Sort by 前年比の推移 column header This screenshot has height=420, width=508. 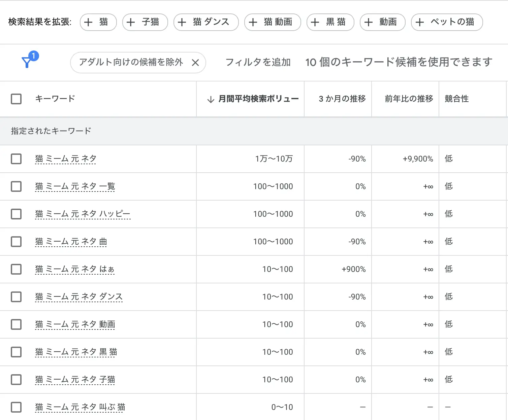[409, 99]
